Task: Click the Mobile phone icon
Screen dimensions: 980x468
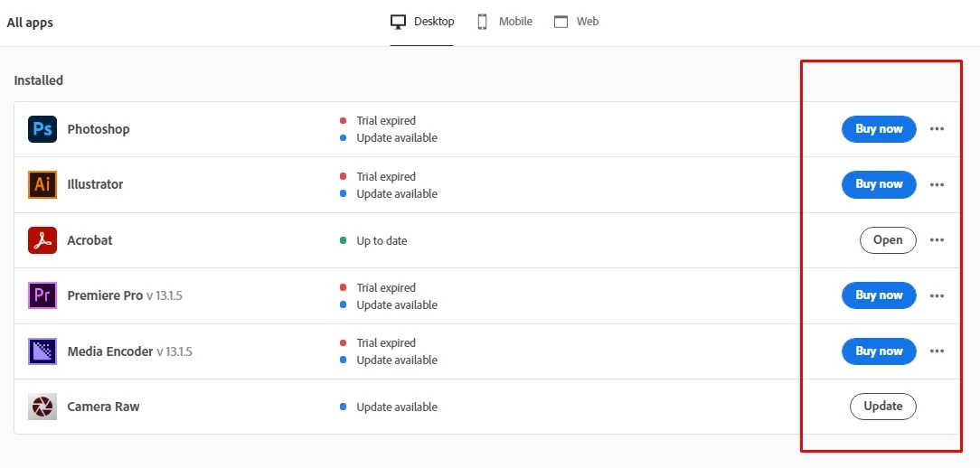Action: click(x=482, y=22)
